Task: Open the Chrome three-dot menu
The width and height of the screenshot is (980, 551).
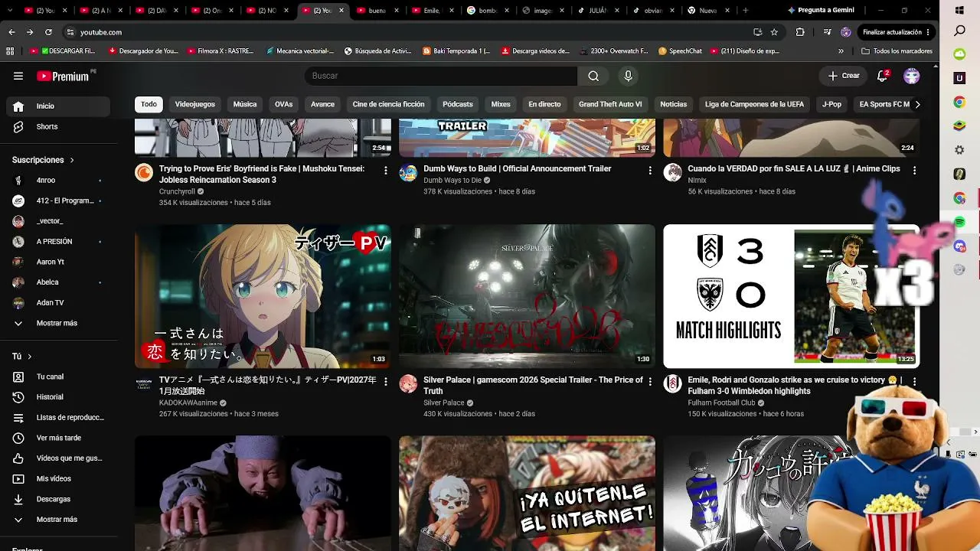Action: (928, 32)
